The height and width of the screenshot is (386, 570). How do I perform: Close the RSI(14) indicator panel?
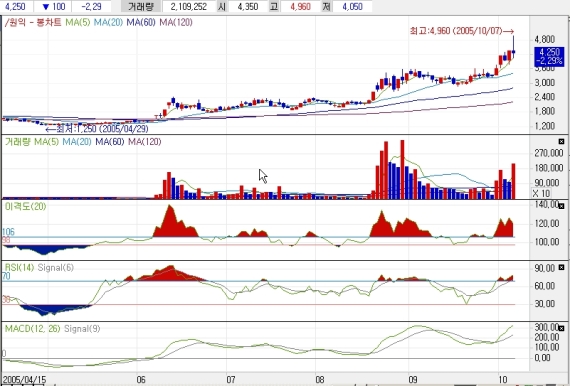[x=561, y=267]
